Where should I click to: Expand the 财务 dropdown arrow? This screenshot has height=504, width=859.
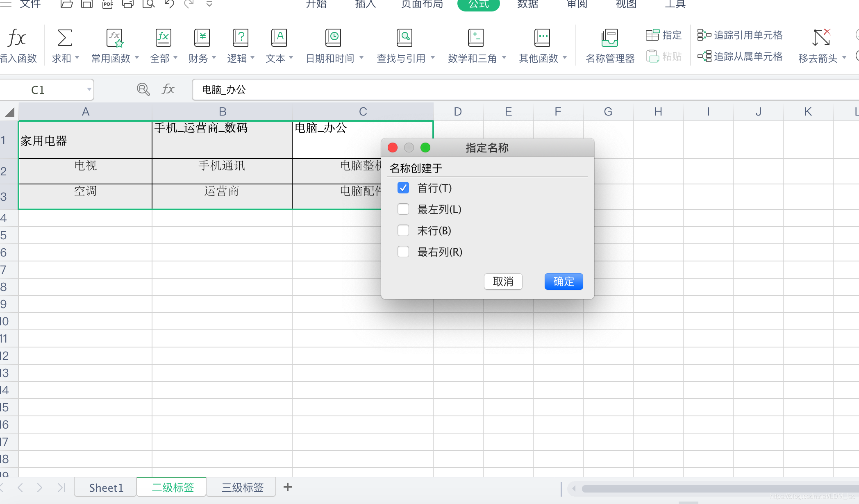[x=214, y=58]
